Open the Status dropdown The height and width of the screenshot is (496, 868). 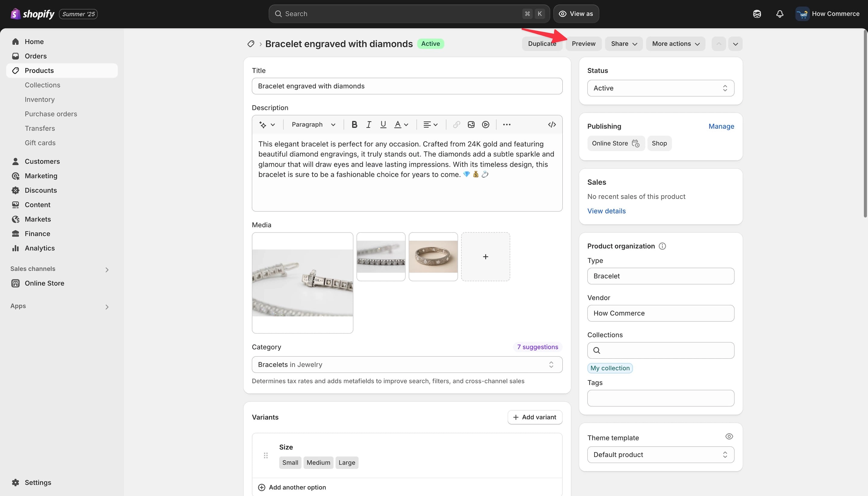pos(660,88)
